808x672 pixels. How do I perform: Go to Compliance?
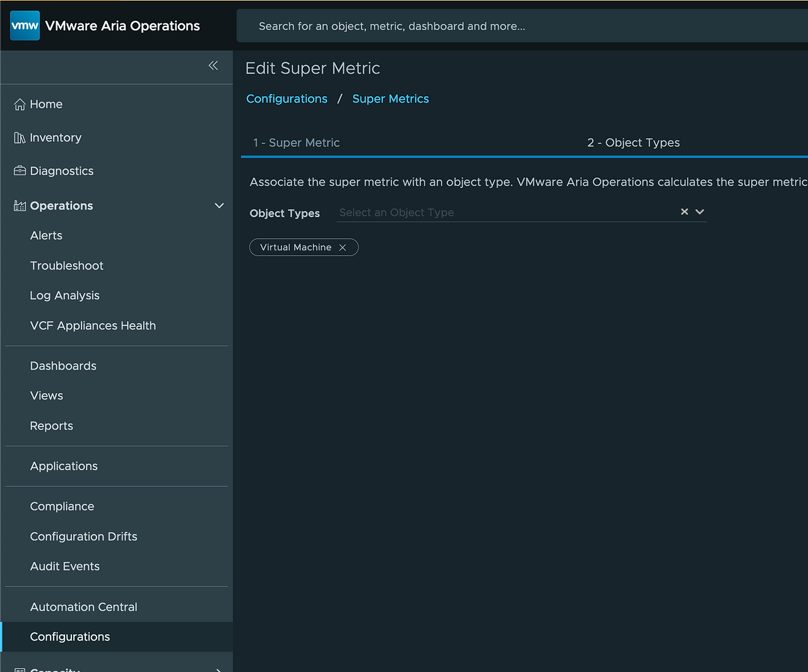(62, 507)
